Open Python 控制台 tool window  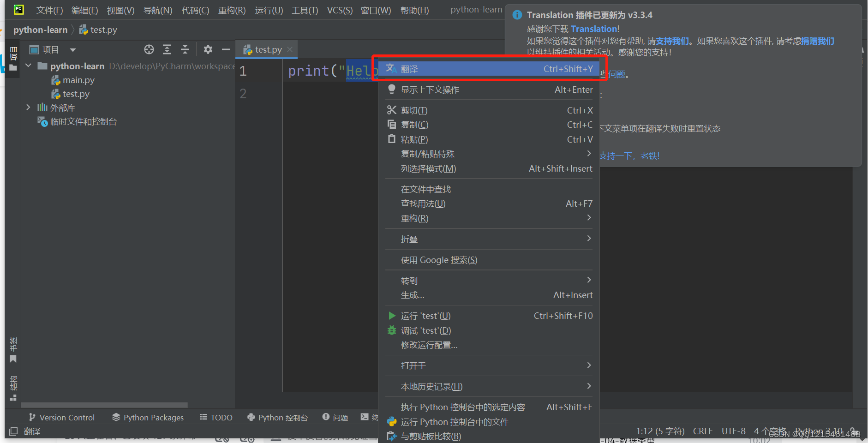[x=277, y=417]
